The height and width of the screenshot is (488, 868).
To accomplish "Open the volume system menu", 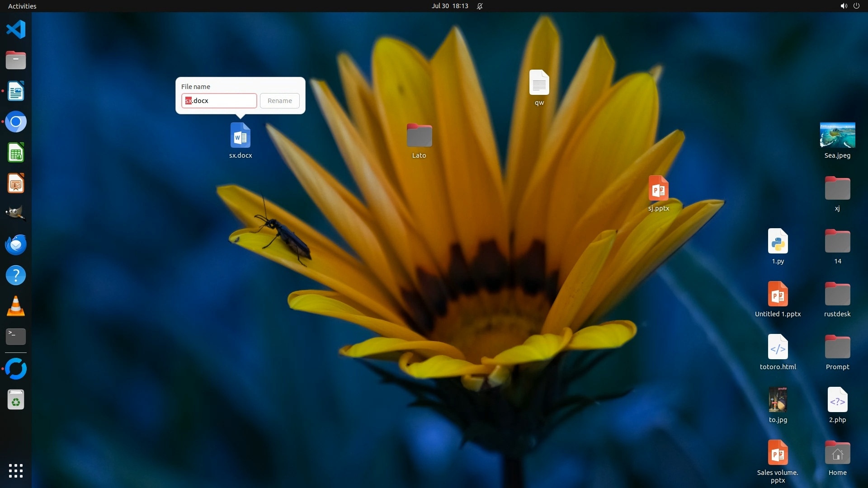I will [x=843, y=6].
